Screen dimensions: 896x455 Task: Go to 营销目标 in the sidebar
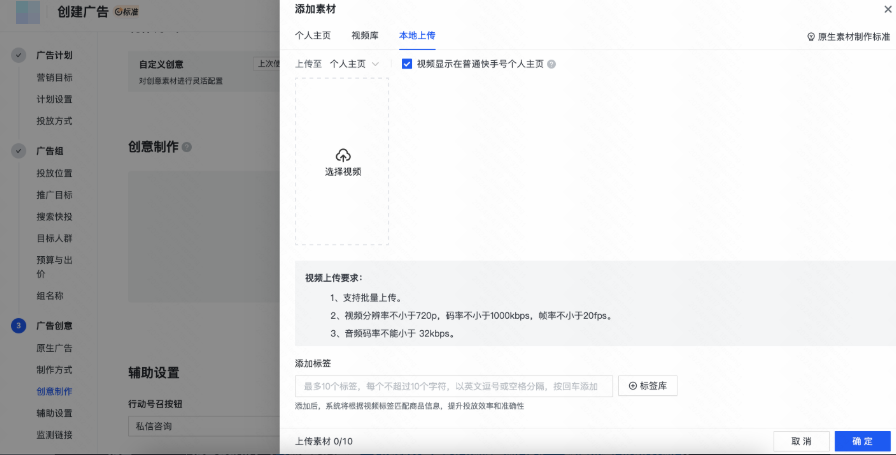tap(54, 77)
